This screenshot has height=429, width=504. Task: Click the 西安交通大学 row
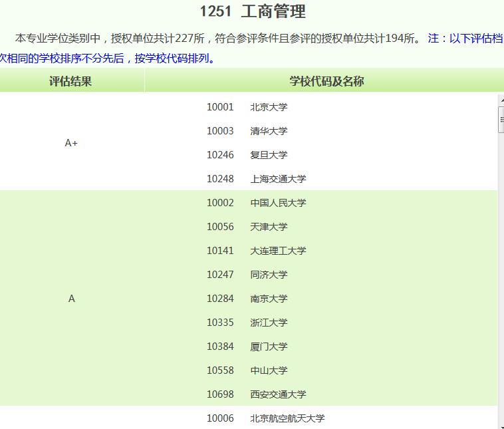pyautogui.click(x=278, y=394)
